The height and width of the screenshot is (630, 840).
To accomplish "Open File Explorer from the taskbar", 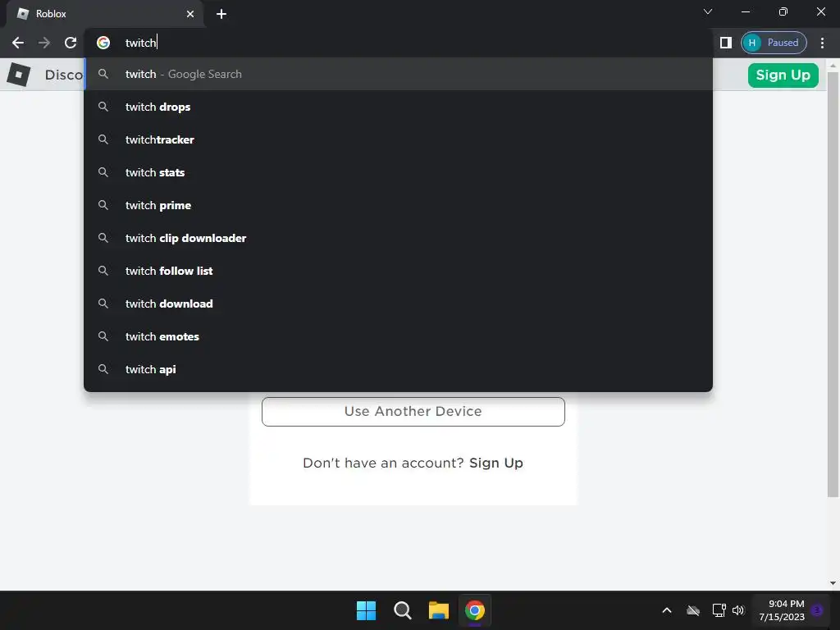I will point(438,610).
